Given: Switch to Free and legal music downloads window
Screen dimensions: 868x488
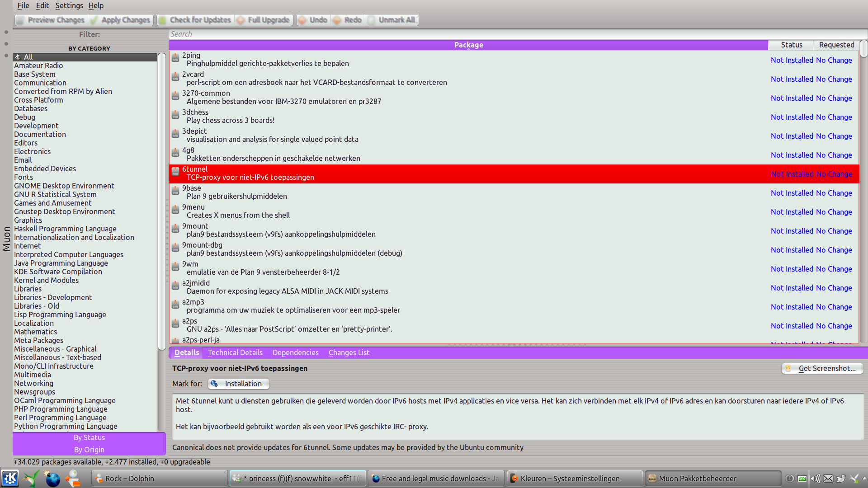Looking at the screenshot, I should 436,479.
